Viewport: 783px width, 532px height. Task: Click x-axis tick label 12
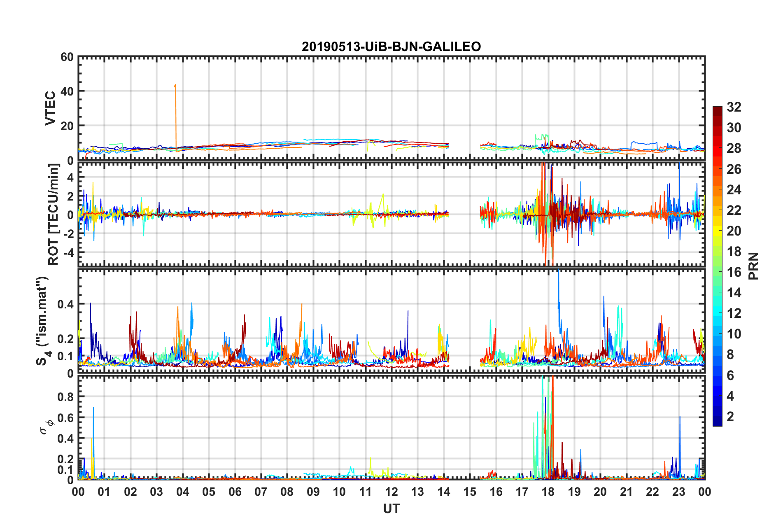[x=391, y=492]
